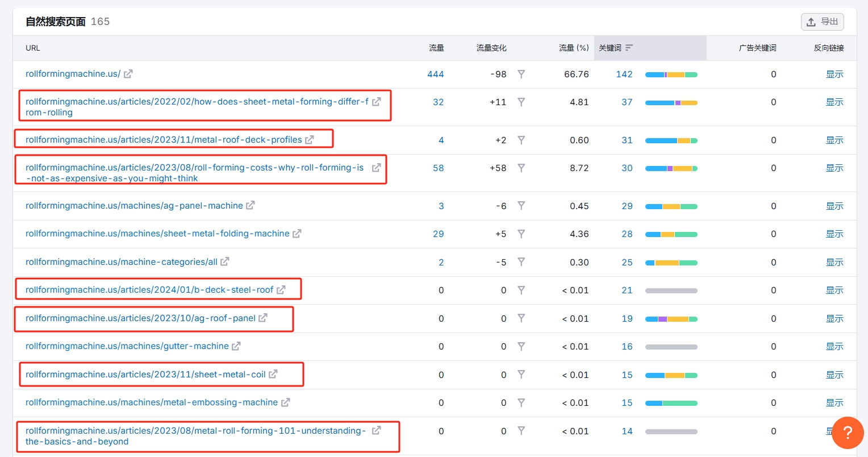Open machines/gutter-machine URL link
Image resolution: width=868 pixels, height=457 pixels.
coord(127,346)
